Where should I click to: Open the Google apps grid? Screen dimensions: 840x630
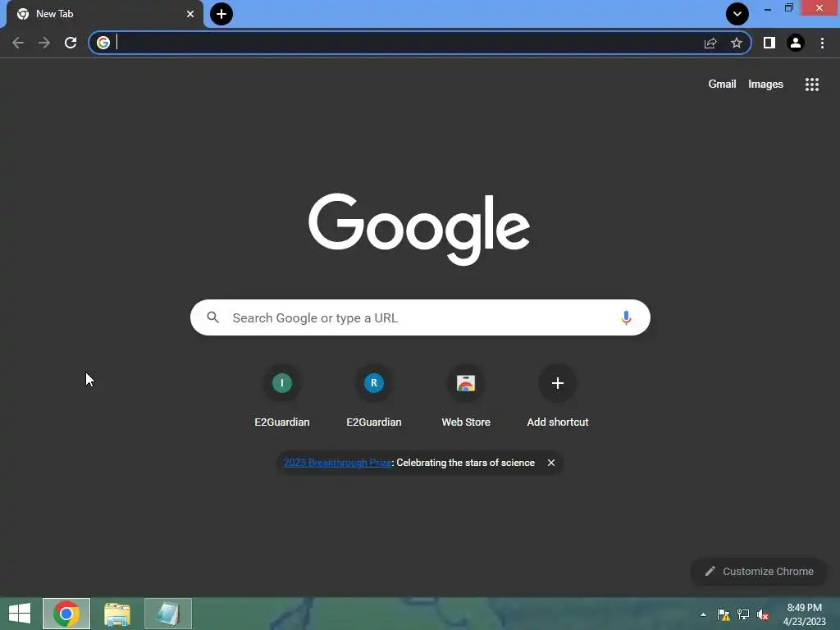tap(811, 84)
